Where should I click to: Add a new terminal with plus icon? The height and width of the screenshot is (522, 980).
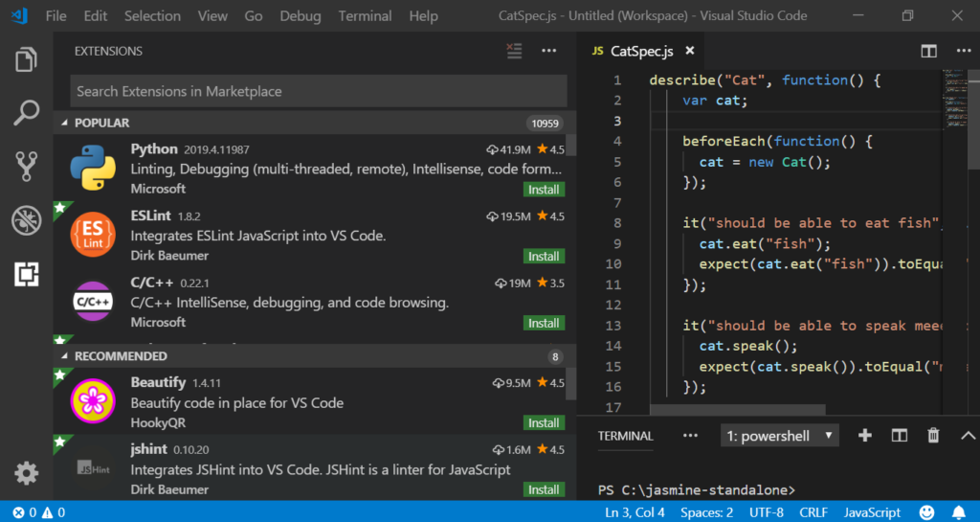865,436
